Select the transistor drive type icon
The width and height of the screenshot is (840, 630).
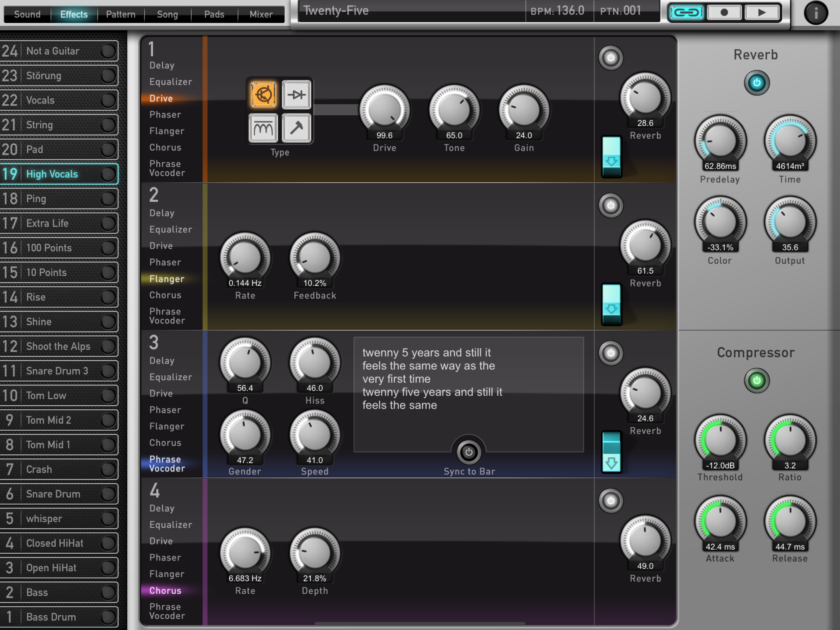263,95
